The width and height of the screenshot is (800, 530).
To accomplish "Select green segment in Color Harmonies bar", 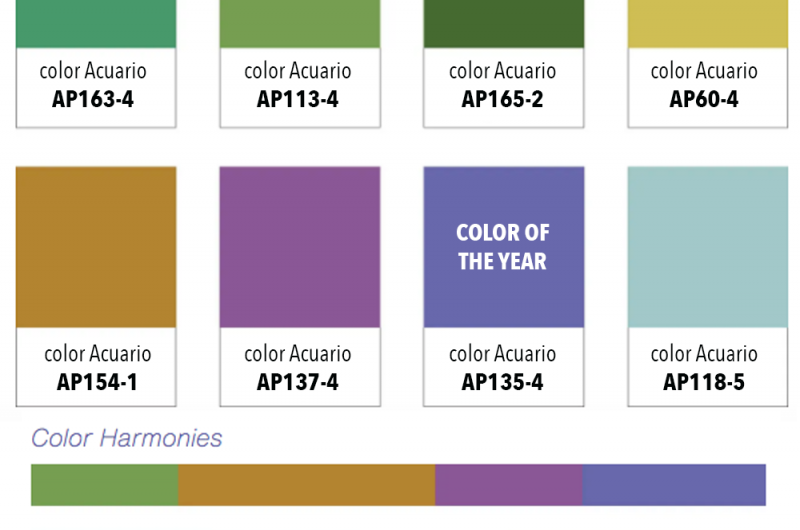I will pyautogui.click(x=104, y=485).
